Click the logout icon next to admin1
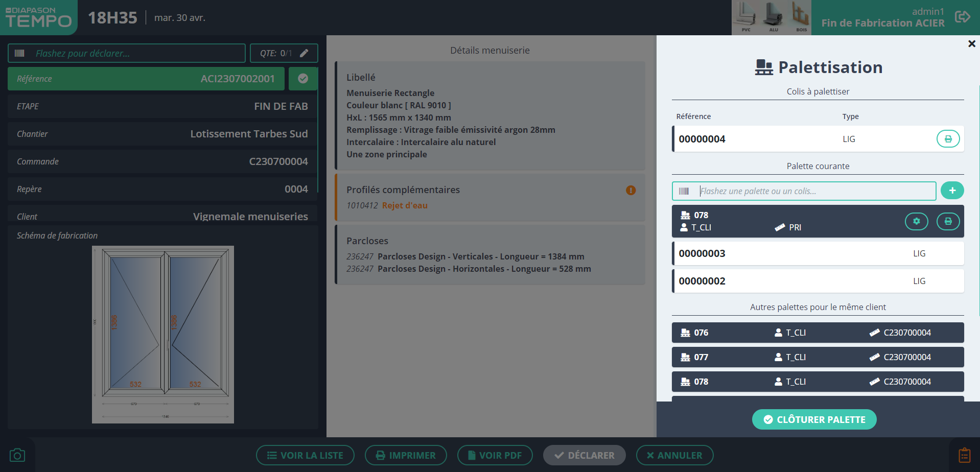980x472 pixels. tap(962, 17)
